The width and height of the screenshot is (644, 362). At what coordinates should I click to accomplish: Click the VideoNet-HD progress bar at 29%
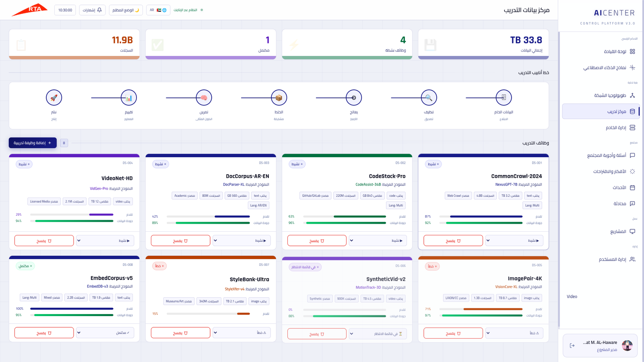(72, 214)
